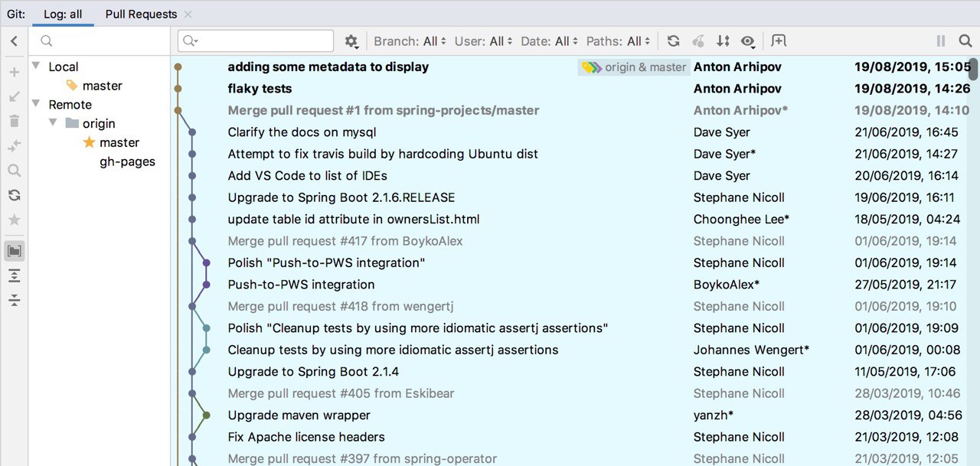Click the Refresh log icon in the toolbar
This screenshot has width=980, height=466.
click(673, 41)
